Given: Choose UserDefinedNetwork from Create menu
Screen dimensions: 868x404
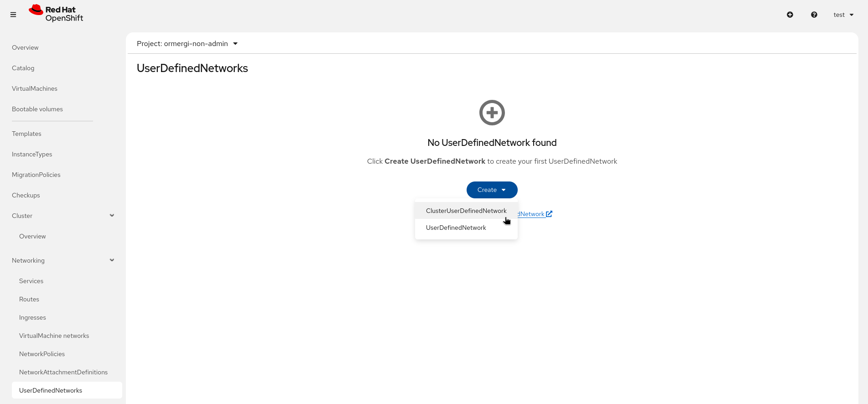Looking at the screenshot, I should point(466,228).
